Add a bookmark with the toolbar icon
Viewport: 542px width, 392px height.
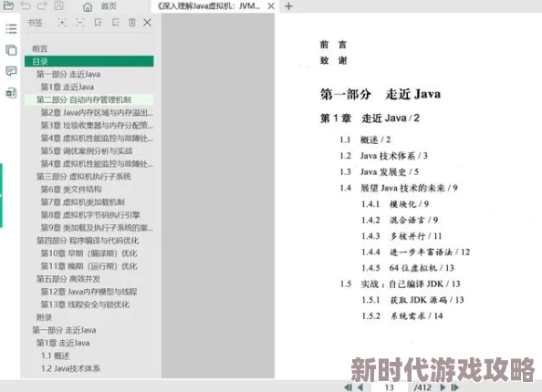pyautogui.click(x=98, y=23)
